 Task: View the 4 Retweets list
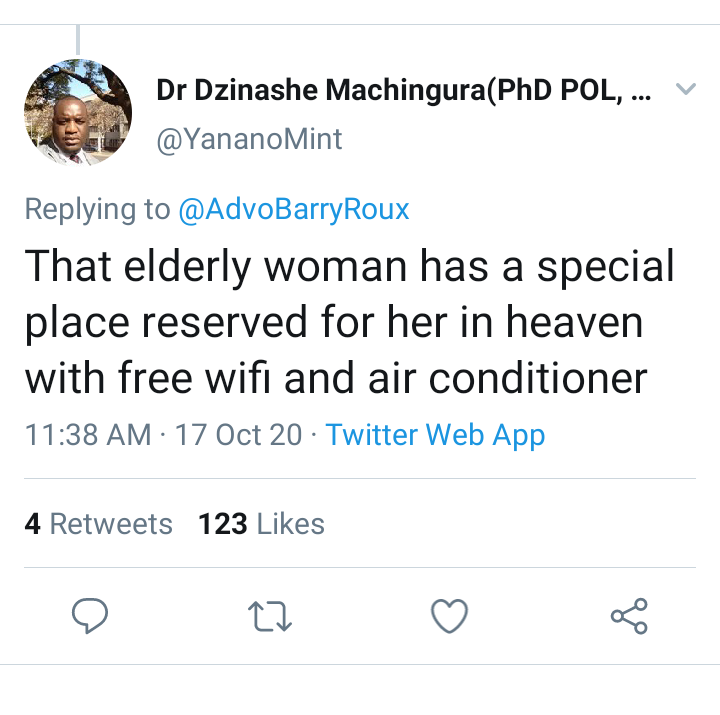coord(99,524)
